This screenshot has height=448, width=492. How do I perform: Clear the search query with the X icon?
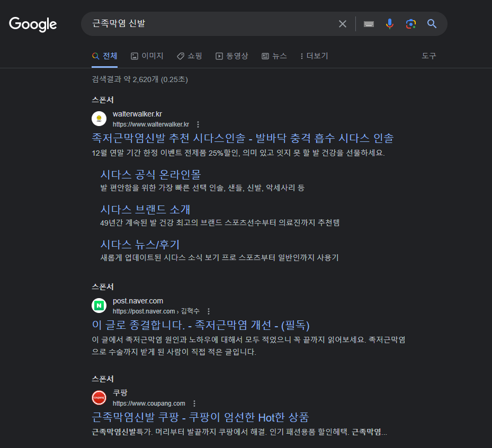[342, 23]
